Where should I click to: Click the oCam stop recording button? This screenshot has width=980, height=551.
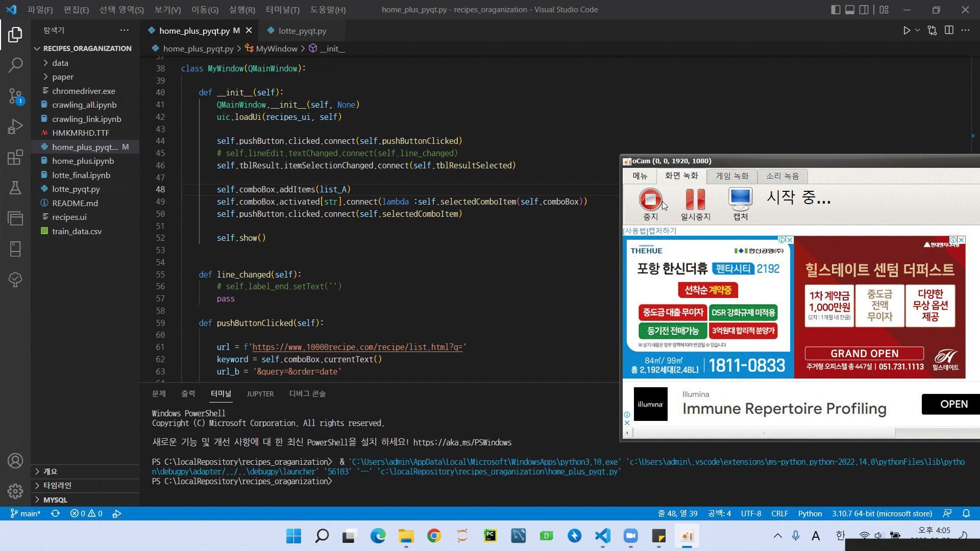click(x=650, y=204)
